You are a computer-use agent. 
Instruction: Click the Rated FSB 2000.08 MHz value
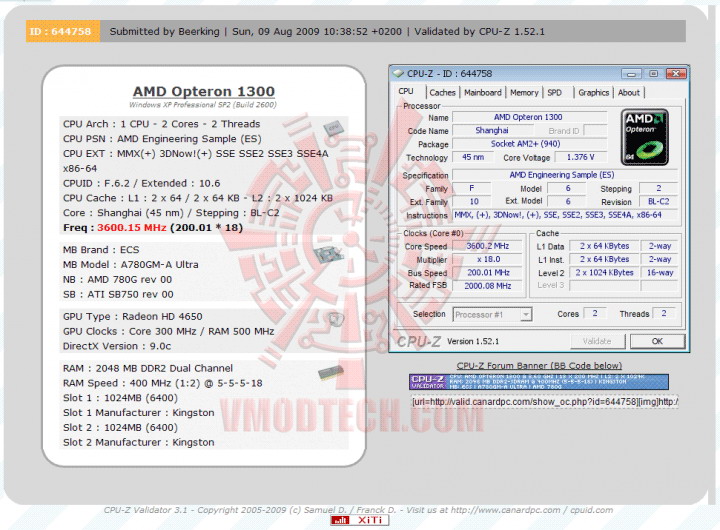488,286
